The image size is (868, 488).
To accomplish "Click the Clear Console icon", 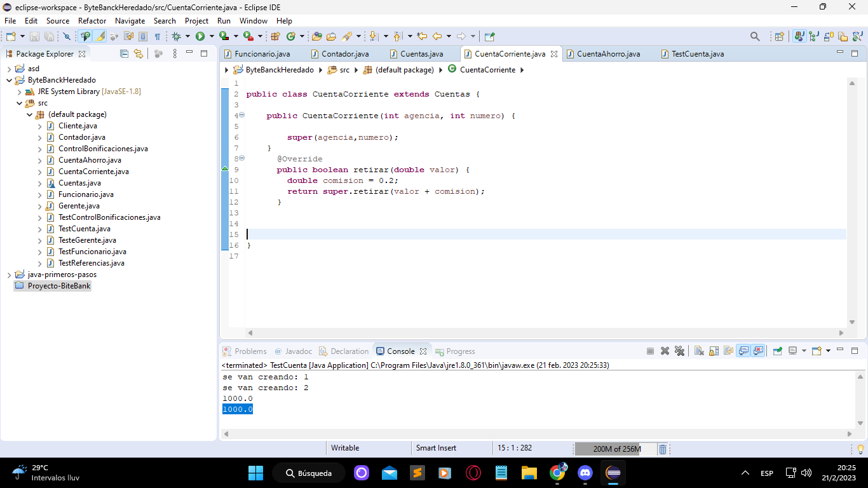I will [699, 351].
